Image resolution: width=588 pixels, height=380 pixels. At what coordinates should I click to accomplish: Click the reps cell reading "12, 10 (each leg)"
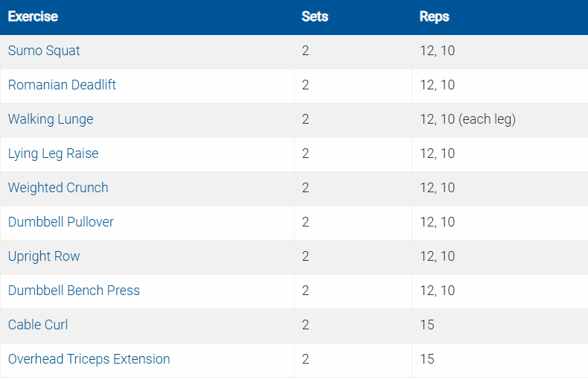click(467, 120)
